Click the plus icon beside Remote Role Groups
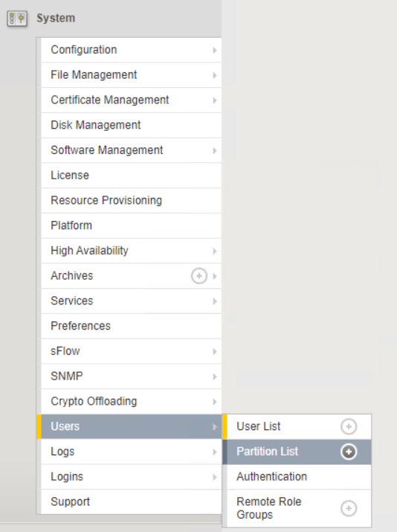Screen dimensions: 397x532 [349, 508]
